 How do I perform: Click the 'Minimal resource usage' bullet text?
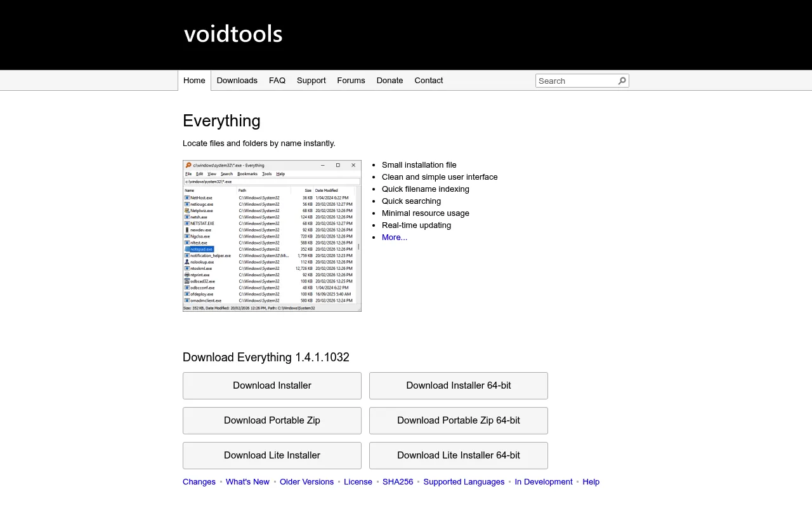[x=426, y=213]
